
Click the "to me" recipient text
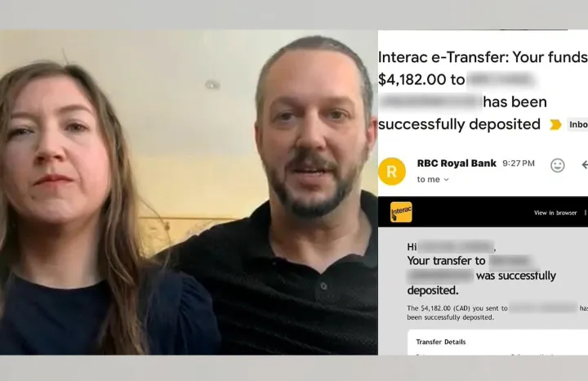(x=428, y=179)
